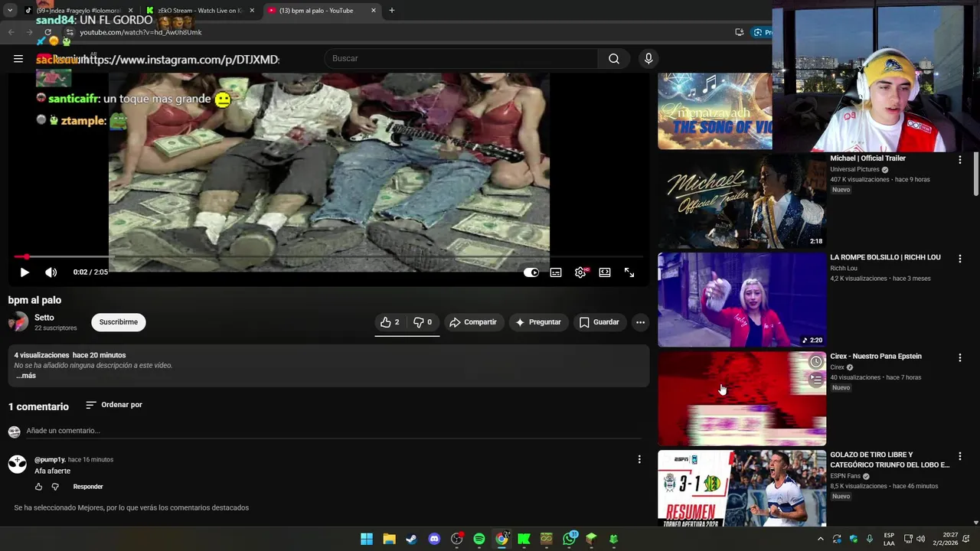Dislike the video with thumbs down
The height and width of the screenshot is (551, 980).
pyautogui.click(x=423, y=322)
